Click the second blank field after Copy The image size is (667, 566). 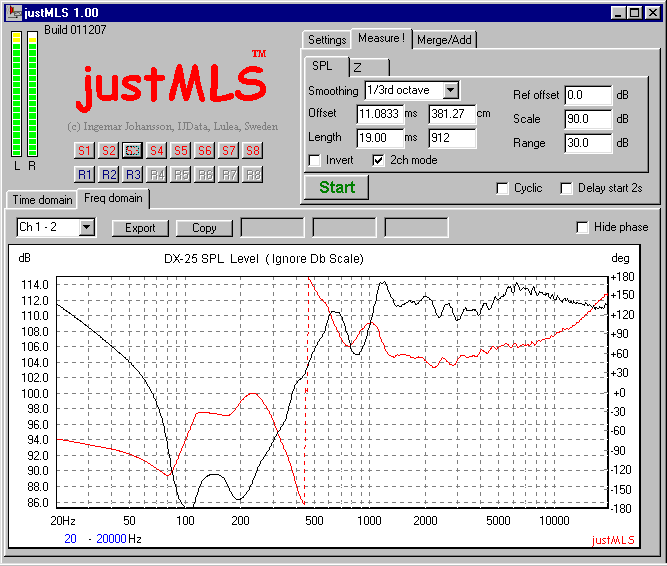(344, 228)
